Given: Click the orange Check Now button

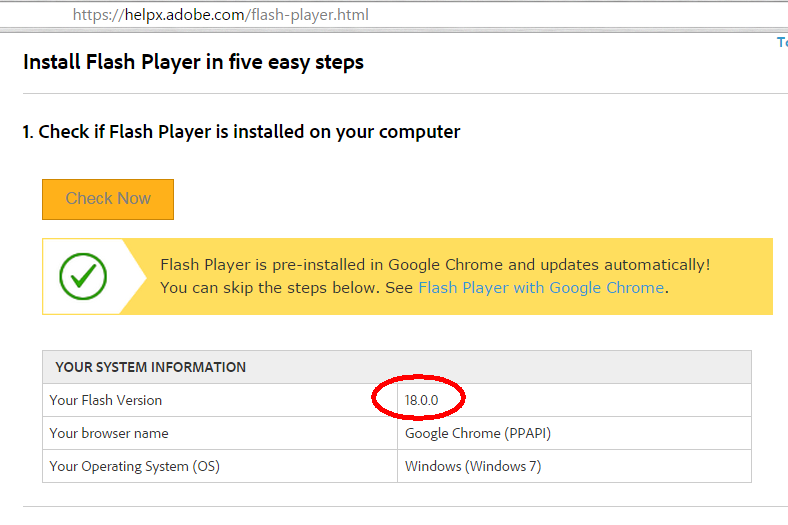Looking at the screenshot, I should click(108, 199).
